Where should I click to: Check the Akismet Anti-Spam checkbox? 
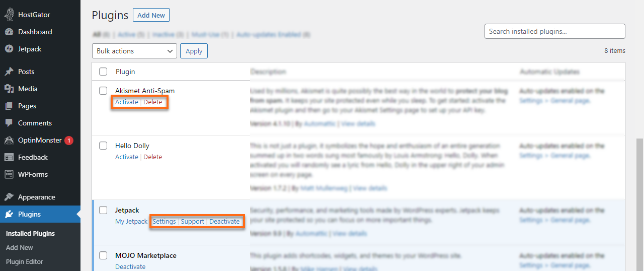(103, 91)
